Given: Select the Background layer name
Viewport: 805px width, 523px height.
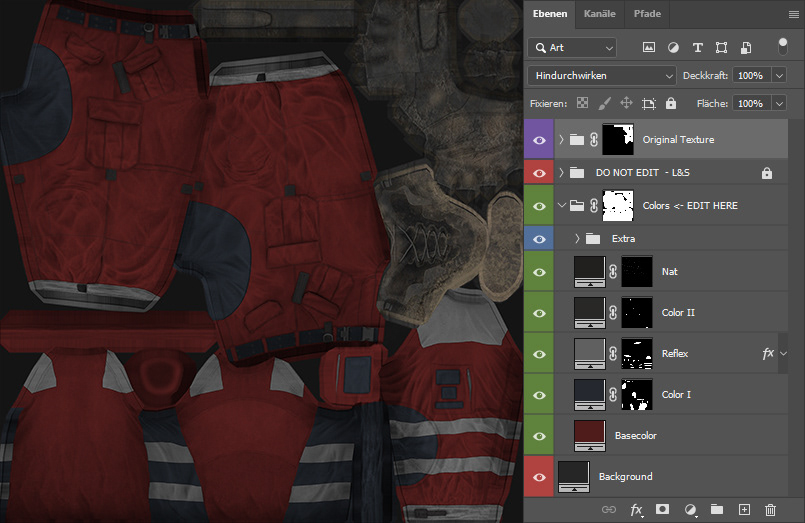Looking at the screenshot, I should coord(625,476).
